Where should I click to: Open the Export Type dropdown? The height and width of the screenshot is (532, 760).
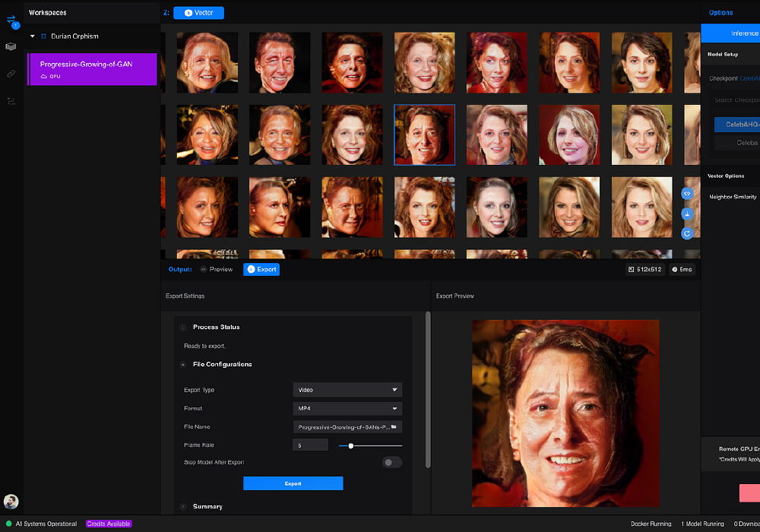tap(348, 390)
